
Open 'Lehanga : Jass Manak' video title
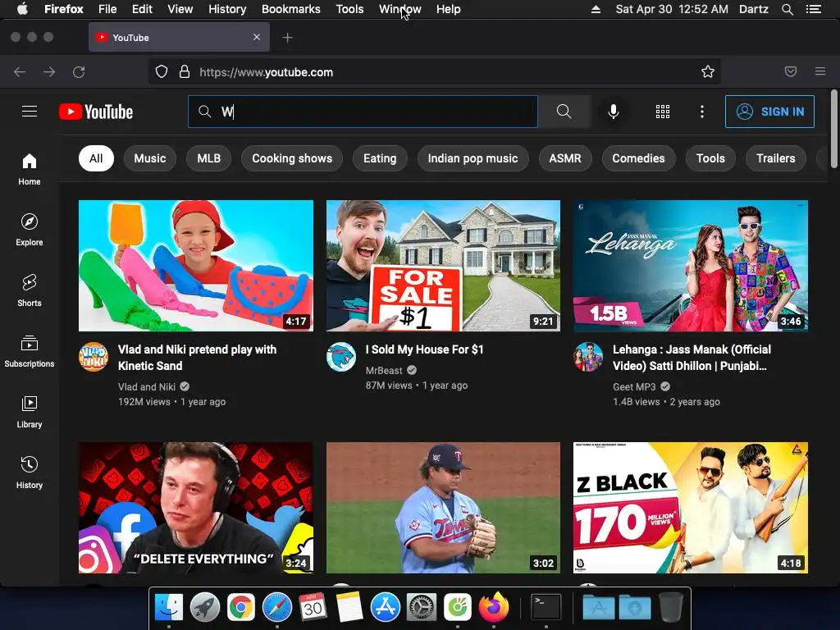click(x=692, y=358)
